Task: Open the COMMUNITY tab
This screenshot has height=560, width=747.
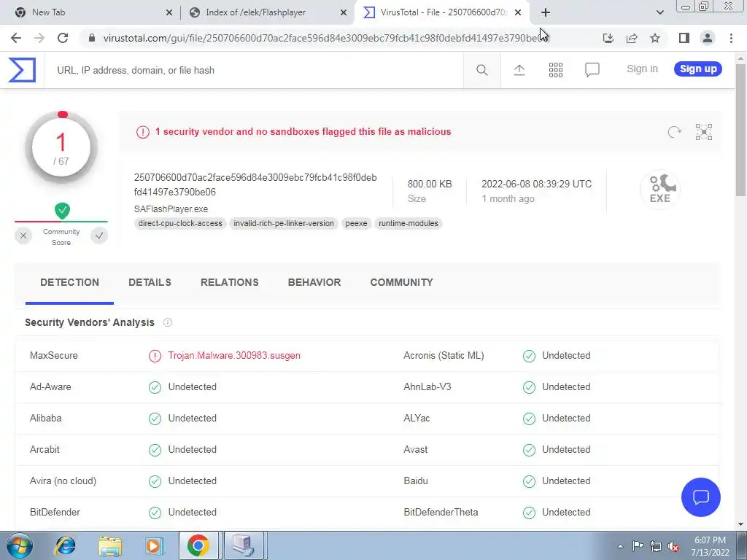Action: pyautogui.click(x=402, y=282)
